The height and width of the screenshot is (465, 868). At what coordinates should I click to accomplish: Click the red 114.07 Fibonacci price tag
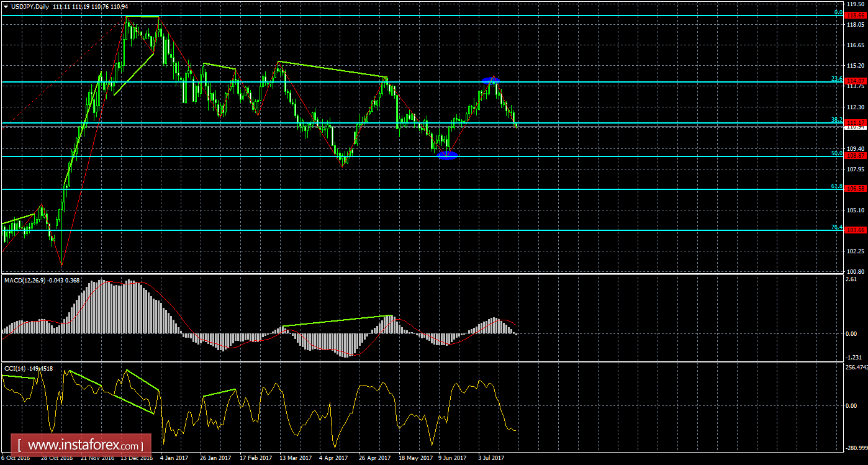tap(856, 81)
